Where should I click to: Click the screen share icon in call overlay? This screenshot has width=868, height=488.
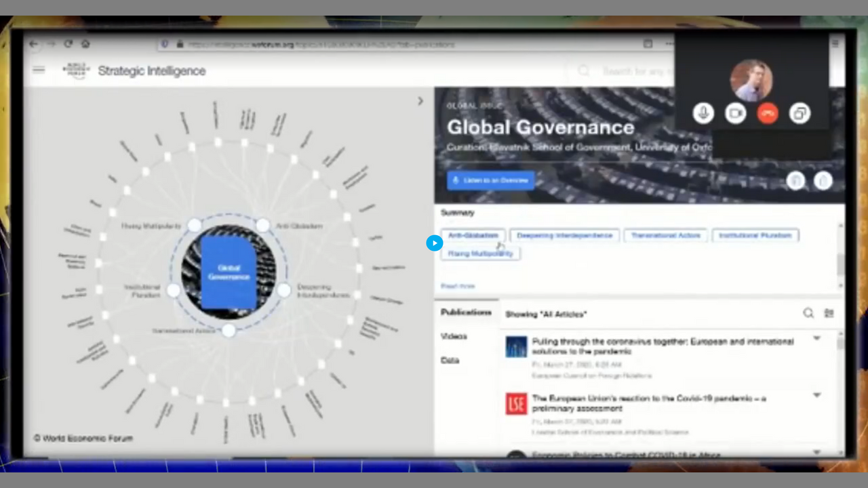[x=800, y=113]
